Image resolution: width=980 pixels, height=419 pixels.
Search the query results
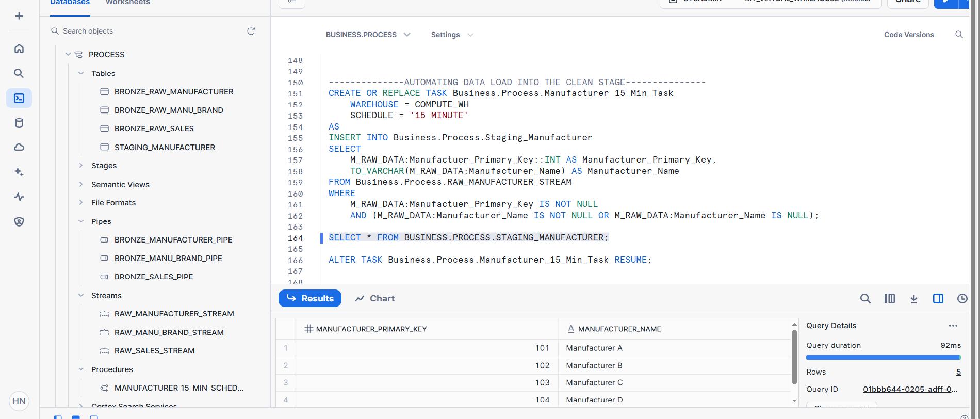(865, 298)
